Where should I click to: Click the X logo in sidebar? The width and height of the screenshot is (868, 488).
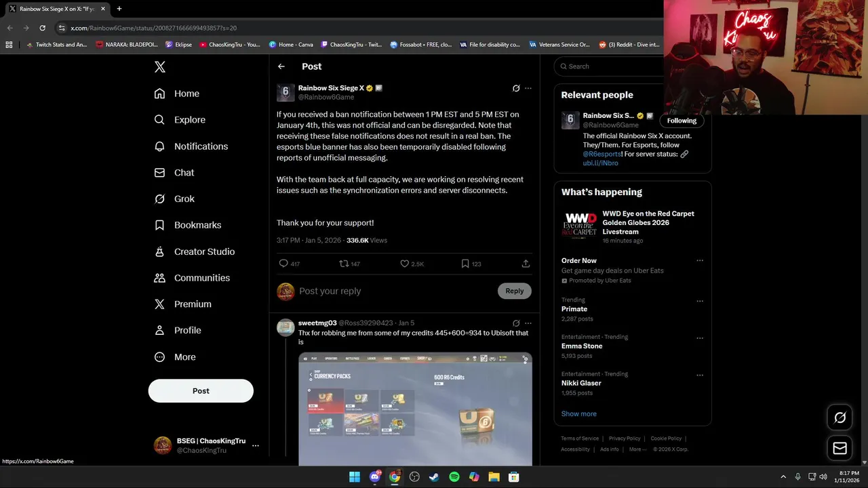pyautogui.click(x=160, y=66)
